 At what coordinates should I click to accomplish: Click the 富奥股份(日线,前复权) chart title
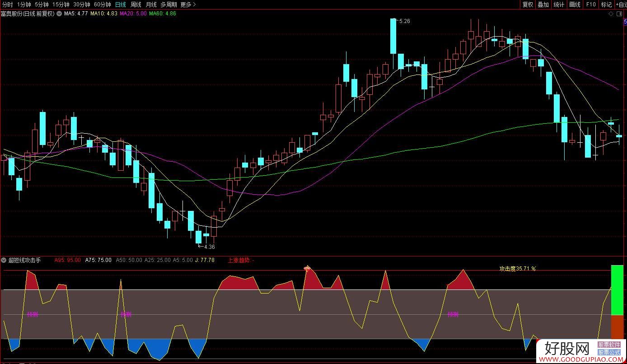pyautogui.click(x=28, y=14)
